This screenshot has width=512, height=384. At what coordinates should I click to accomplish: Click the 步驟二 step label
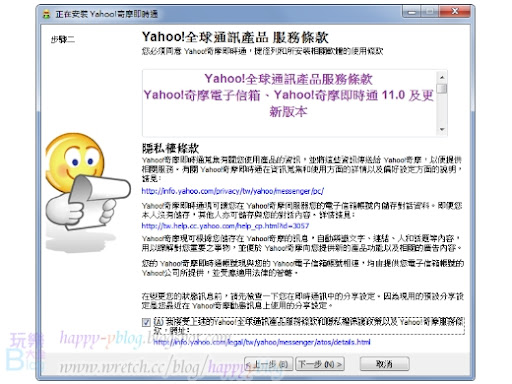[63, 40]
